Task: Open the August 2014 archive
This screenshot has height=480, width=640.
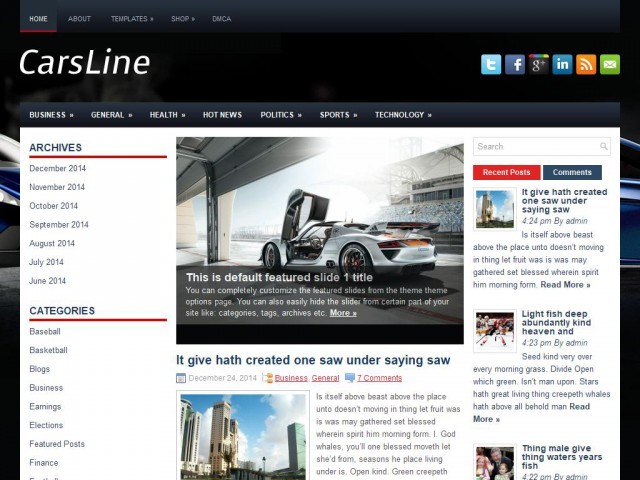Action: (52, 243)
